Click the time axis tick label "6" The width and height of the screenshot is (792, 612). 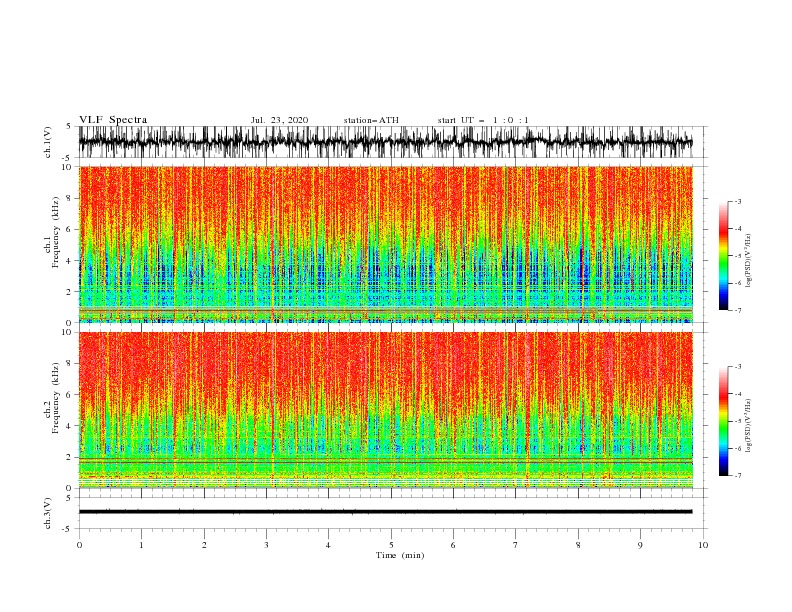(453, 545)
